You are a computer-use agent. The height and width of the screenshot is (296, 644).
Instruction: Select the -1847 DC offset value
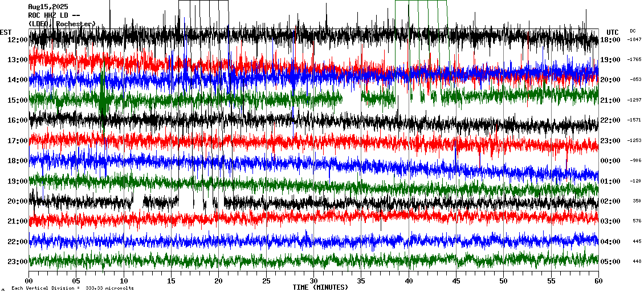point(634,40)
